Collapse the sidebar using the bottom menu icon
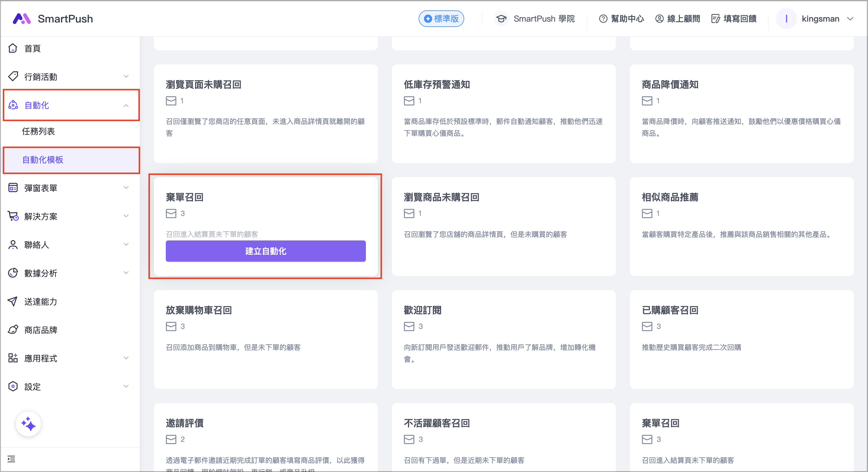 [11, 459]
